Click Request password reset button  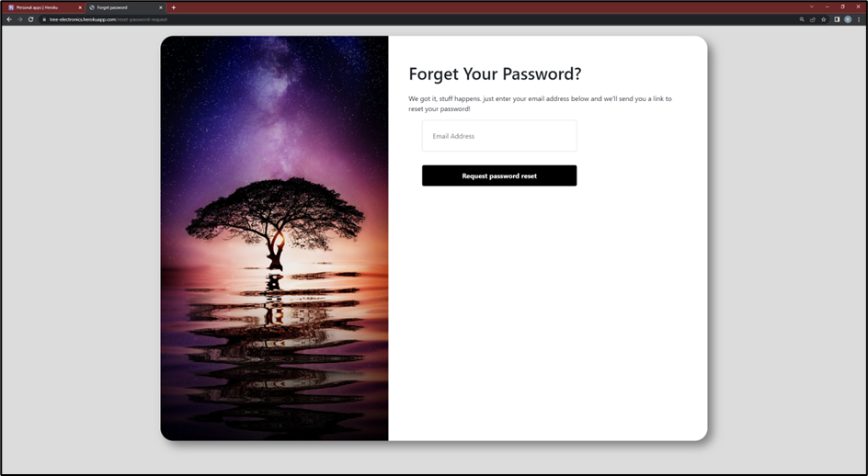[499, 176]
